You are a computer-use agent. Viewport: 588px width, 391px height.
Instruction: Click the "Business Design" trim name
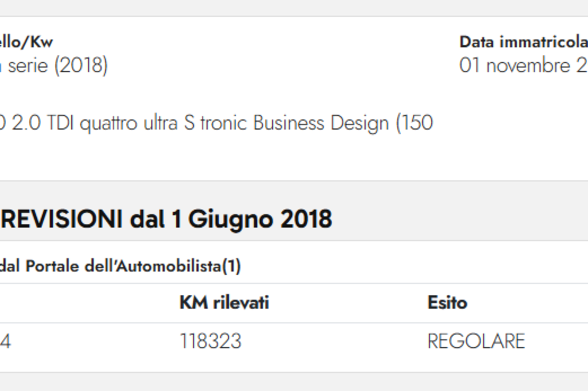(x=321, y=123)
